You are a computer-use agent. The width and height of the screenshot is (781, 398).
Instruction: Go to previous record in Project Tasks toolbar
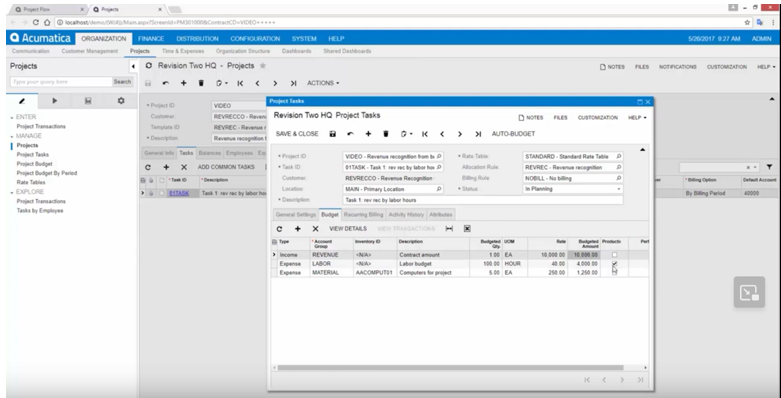442,134
